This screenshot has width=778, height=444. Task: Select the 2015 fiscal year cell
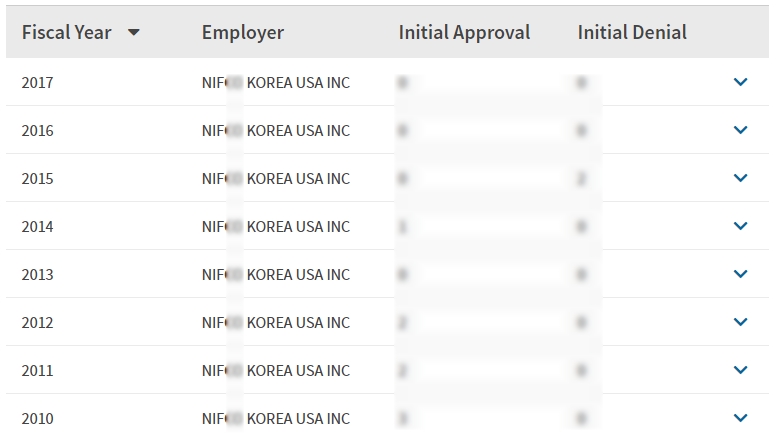[x=38, y=178]
